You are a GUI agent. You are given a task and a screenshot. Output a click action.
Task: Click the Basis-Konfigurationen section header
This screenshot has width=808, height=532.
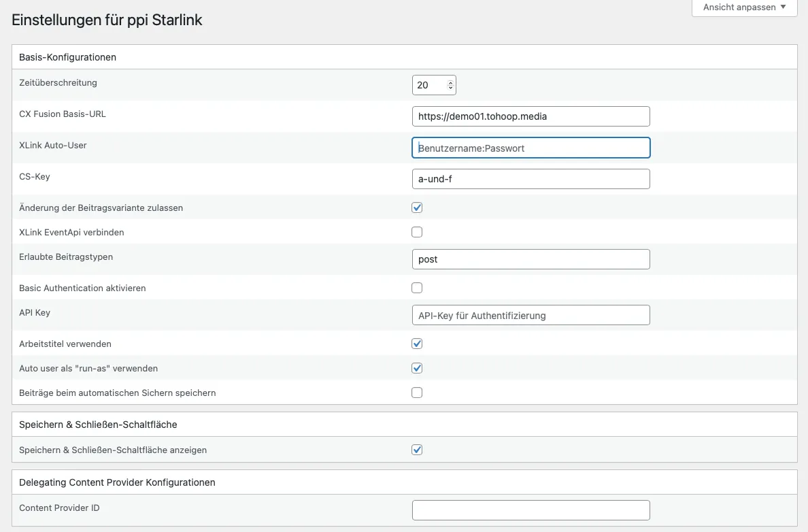pos(405,57)
